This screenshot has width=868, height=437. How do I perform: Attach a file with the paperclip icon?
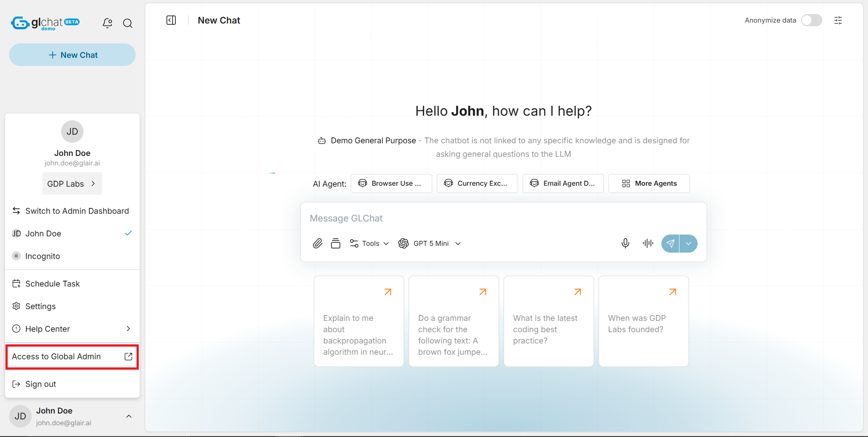(318, 244)
